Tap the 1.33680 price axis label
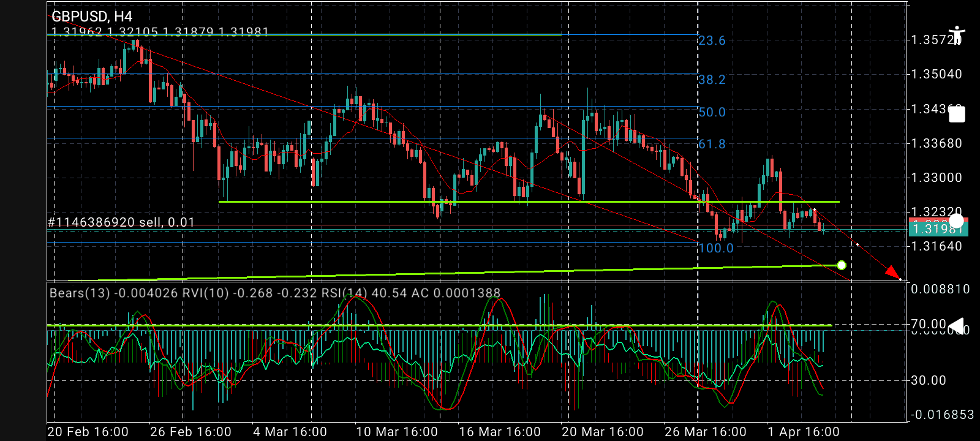 tap(937, 143)
